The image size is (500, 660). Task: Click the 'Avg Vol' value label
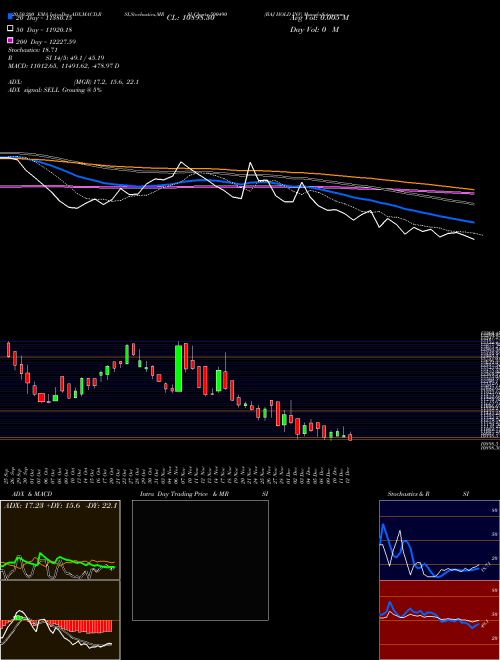pos(320,18)
